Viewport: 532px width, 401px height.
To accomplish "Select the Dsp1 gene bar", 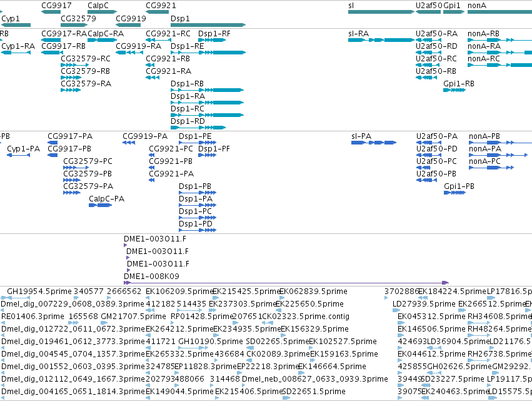I will tap(208, 25).
